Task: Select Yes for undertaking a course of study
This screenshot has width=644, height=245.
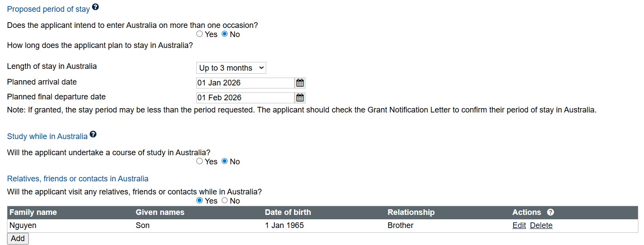Action: click(200, 161)
